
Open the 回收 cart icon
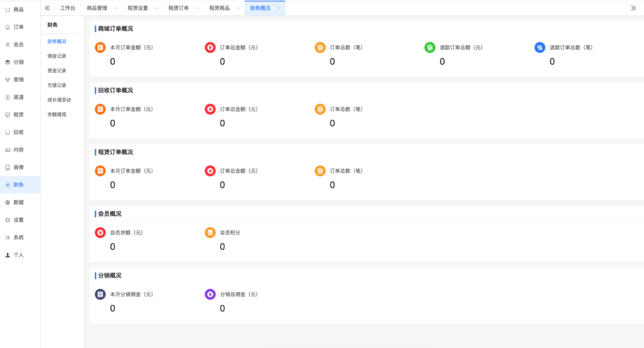point(8,132)
